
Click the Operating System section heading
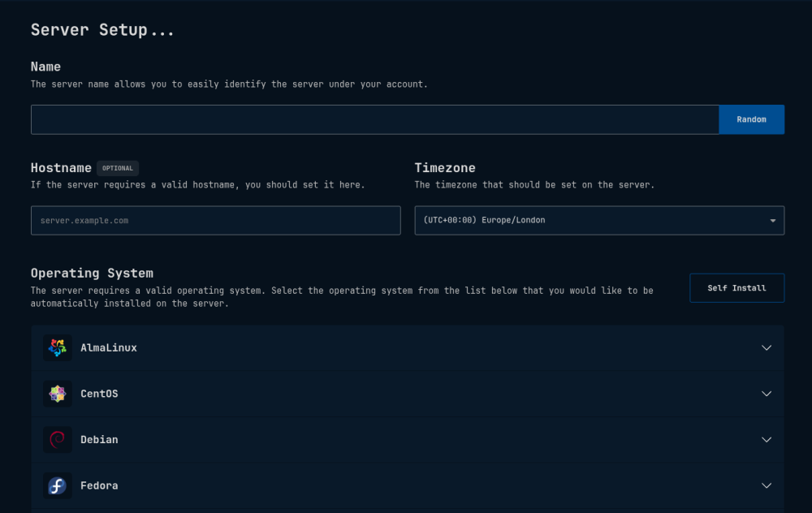coord(93,273)
